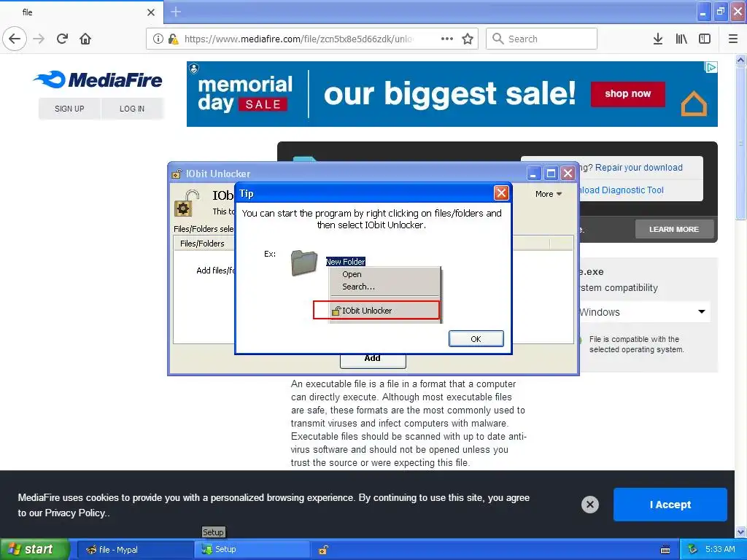Bookmark this page with the star icon
The width and height of the screenshot is (747, 560).
click(x=468, y=39)
